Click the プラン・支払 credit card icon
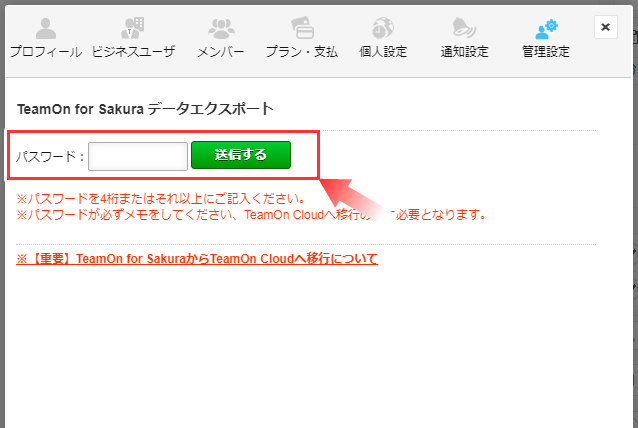Screen dimensions: 638x428 pos(302,28)
